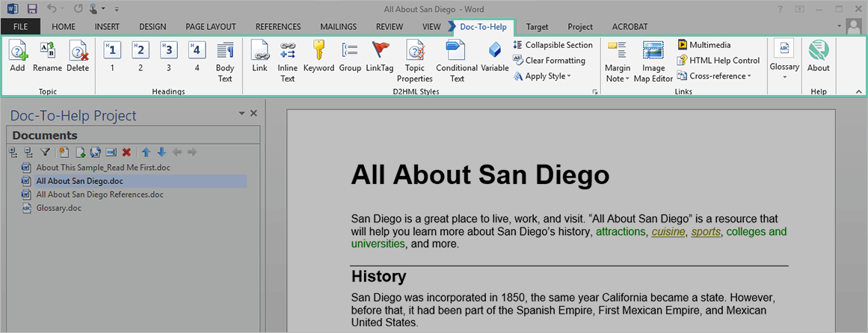Click the Multimedia button

704,45
